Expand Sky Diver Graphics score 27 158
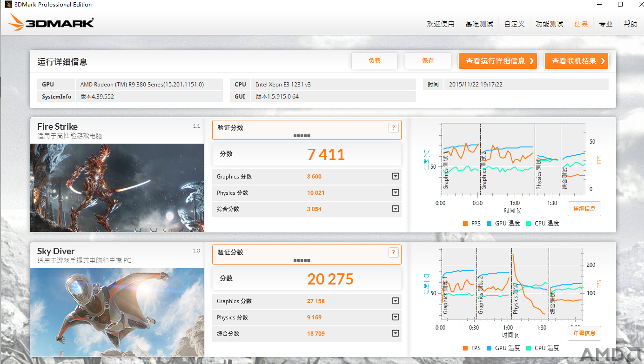The width and height of the screenshot is (644, 364). (x=396, y=301)
